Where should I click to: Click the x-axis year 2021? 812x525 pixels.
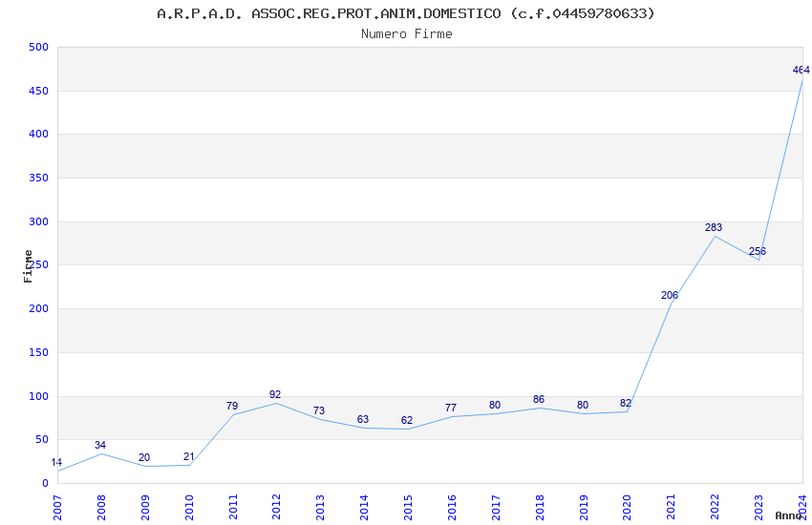[x=672, y=507]
